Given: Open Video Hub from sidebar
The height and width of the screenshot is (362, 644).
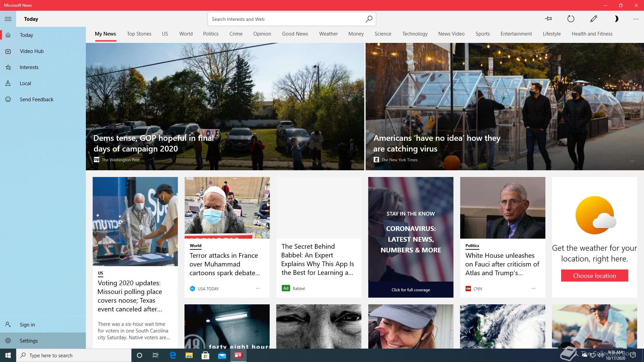Looking at the screenshot, I should 43,51.
